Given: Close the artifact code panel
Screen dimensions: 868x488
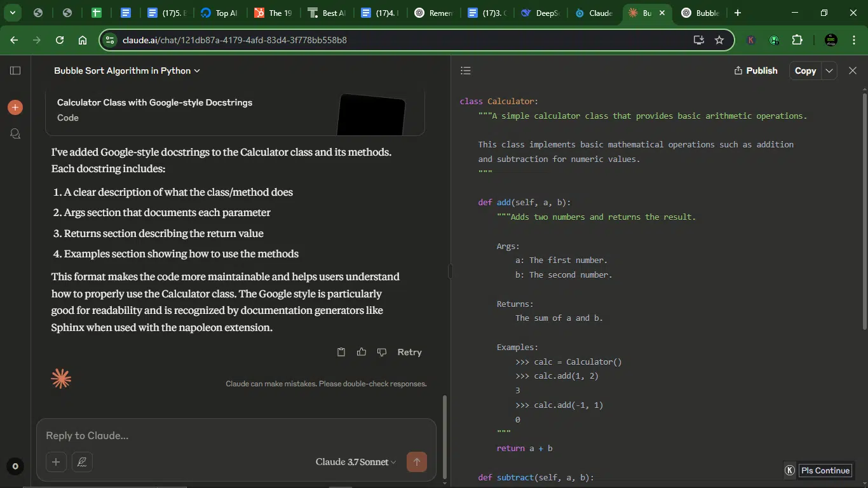Looking at the screenshot, I should 853,71.
